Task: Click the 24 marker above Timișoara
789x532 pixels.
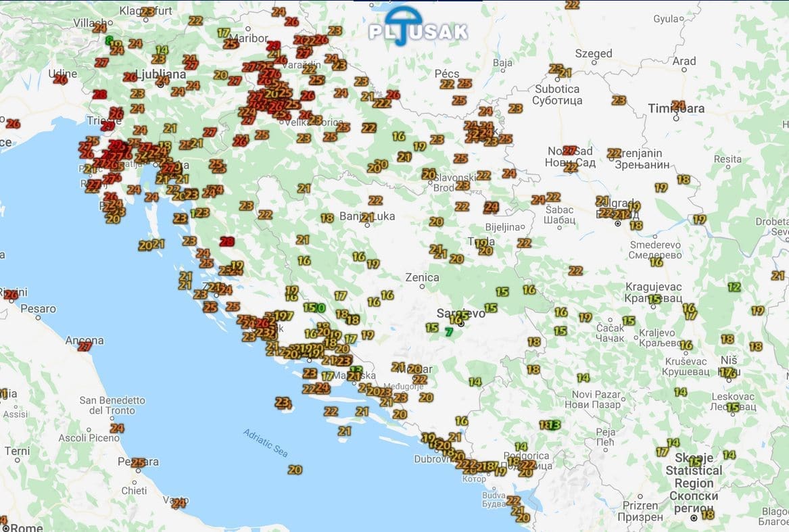Action: [679, 105]
